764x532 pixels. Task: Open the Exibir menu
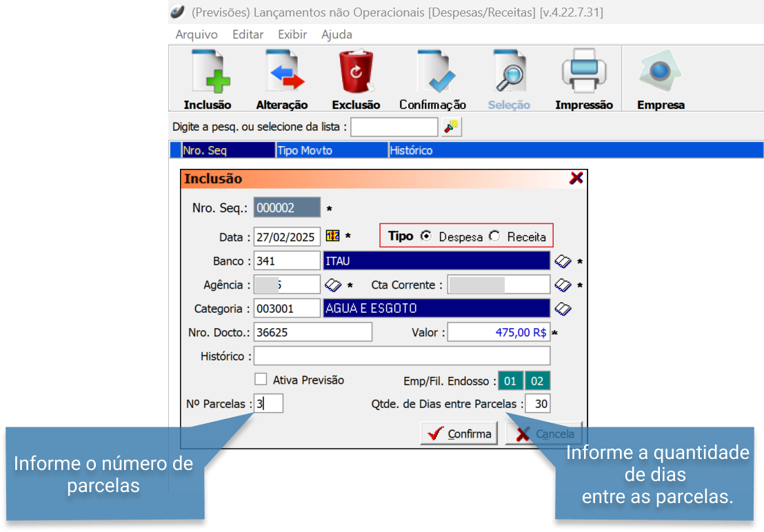click(x=292, y=34)
